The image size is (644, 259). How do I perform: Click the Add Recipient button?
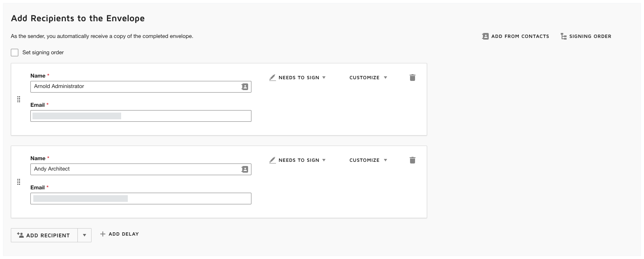pyautogui.click(x=44, y=235)
